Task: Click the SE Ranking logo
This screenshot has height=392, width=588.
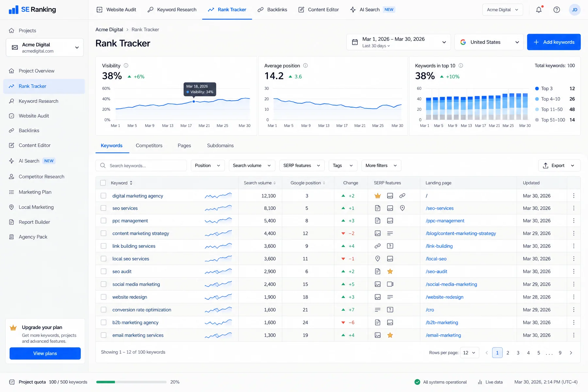Action: [x=32, y=10]
